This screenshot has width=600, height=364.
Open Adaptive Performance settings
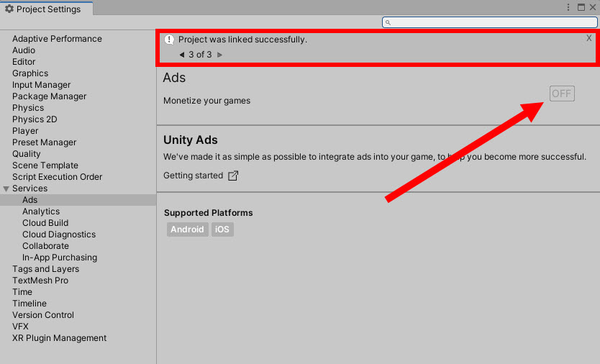57,39
